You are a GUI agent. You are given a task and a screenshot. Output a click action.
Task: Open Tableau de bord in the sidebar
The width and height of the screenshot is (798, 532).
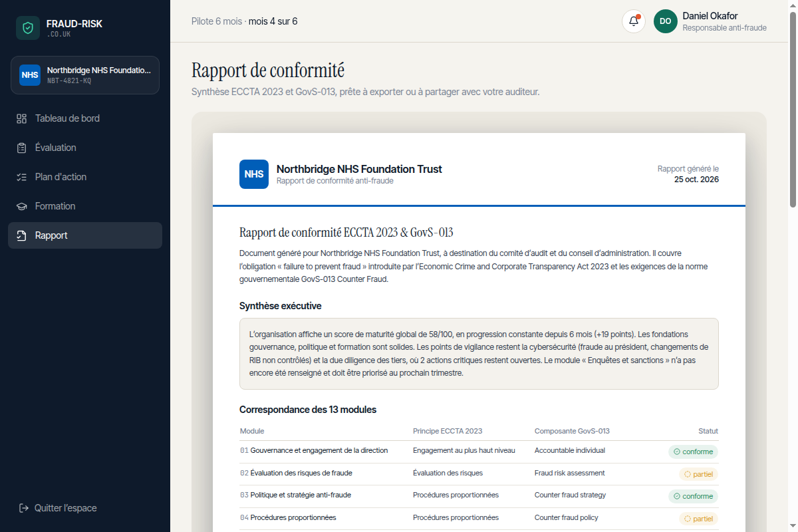click(x=85, y=118)
